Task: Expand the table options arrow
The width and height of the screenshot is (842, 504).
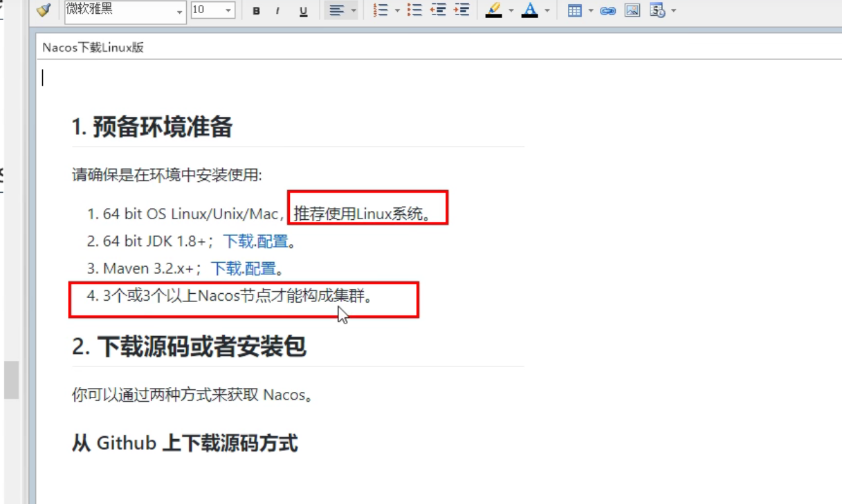Action: tap(591, 11)
